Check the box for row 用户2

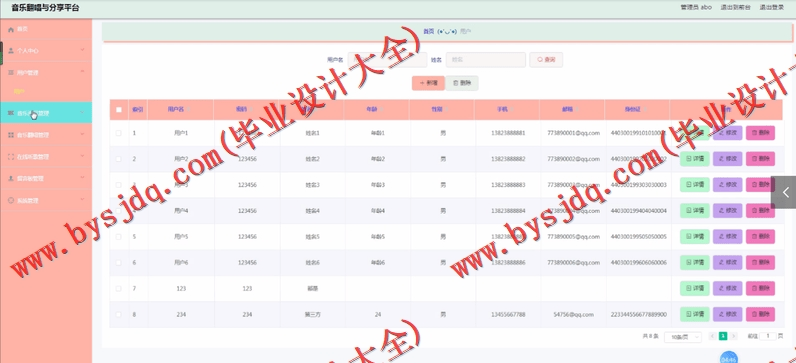(119, 159)
